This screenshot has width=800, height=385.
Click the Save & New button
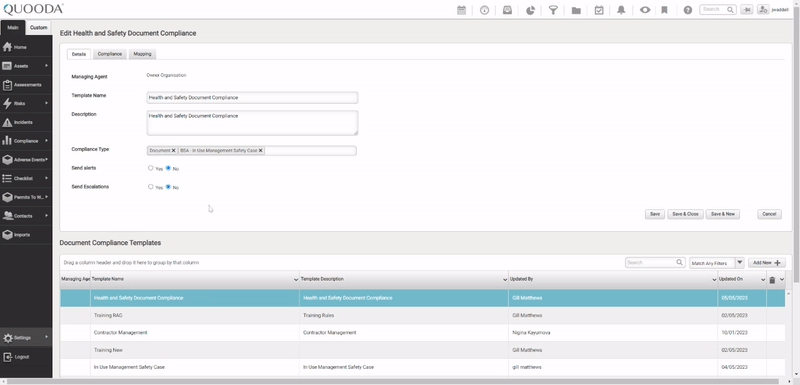[x=723, y=214]
